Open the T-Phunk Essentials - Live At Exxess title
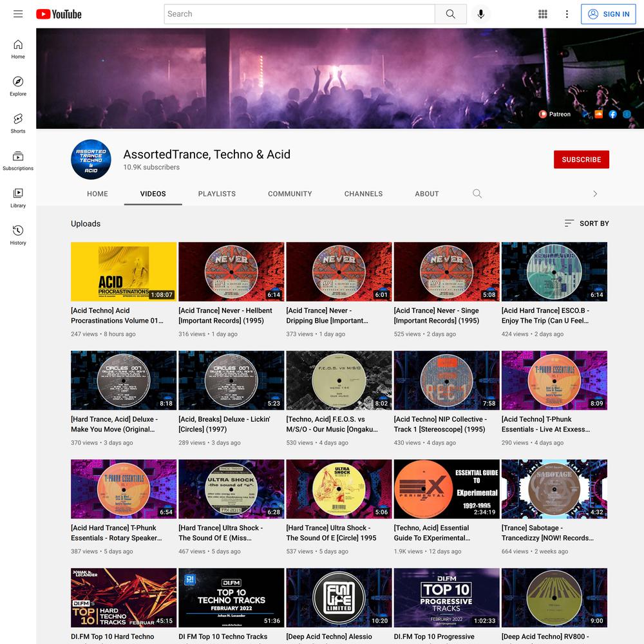 pyautogui.click(x=546, y=424)
